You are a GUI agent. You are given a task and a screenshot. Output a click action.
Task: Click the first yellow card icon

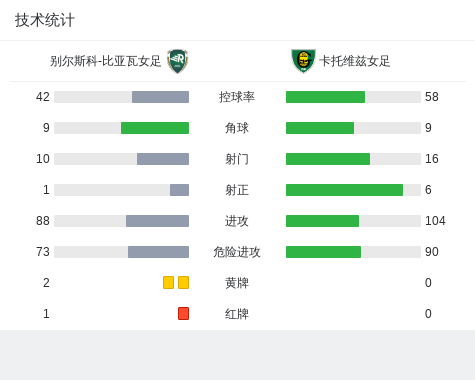click(x=168, y=282)
